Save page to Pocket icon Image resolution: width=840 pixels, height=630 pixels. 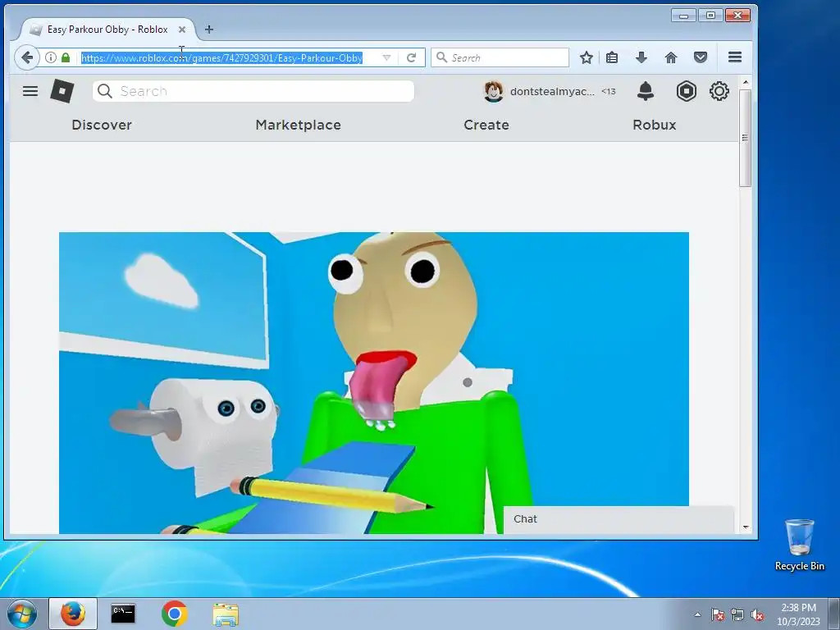[x=701, y=57]
